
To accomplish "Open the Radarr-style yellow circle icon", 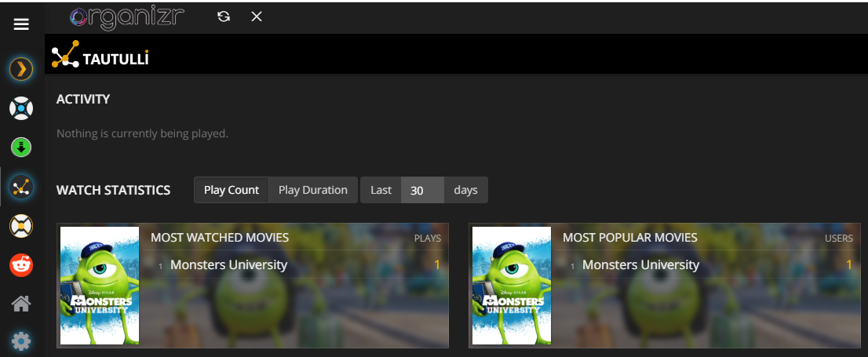I will tap(21, 226).
